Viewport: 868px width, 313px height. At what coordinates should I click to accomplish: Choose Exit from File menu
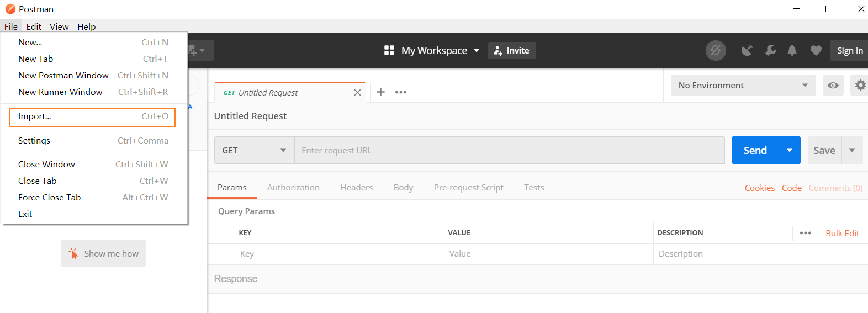(94, 214)
